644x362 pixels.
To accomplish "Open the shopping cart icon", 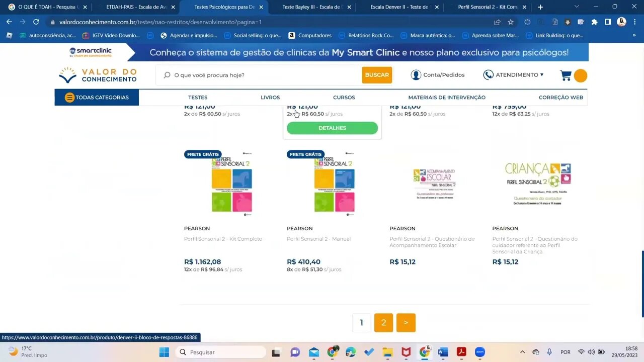I will 566,75.
